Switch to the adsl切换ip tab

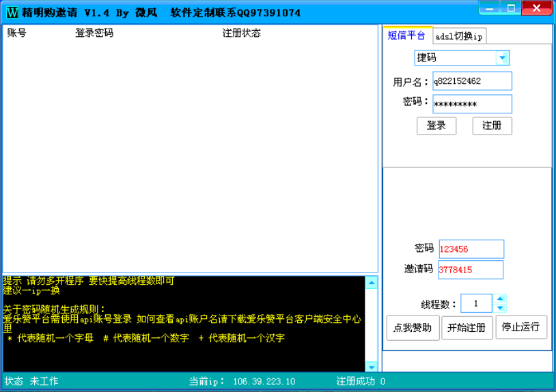[x=459, y=36]
